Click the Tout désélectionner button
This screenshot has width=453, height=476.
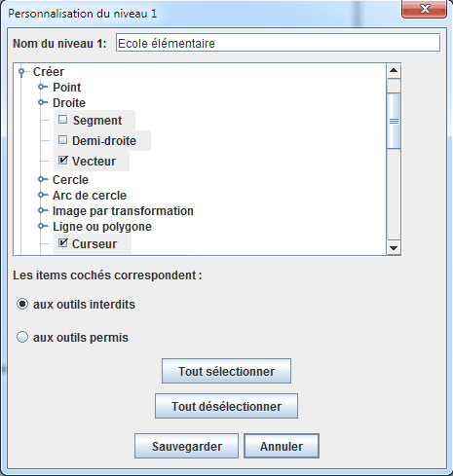(226, 406)
